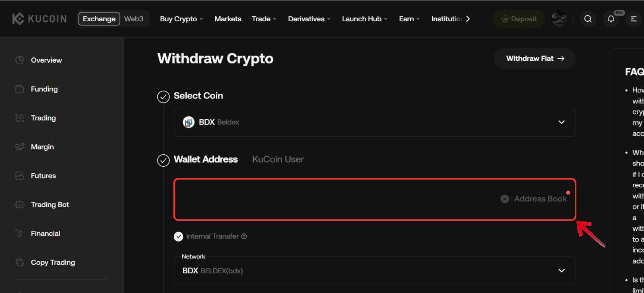This screenshot has height=293, width=644.
Task: Click the Wallet Address checkmark circle
Action: (163, 160)
